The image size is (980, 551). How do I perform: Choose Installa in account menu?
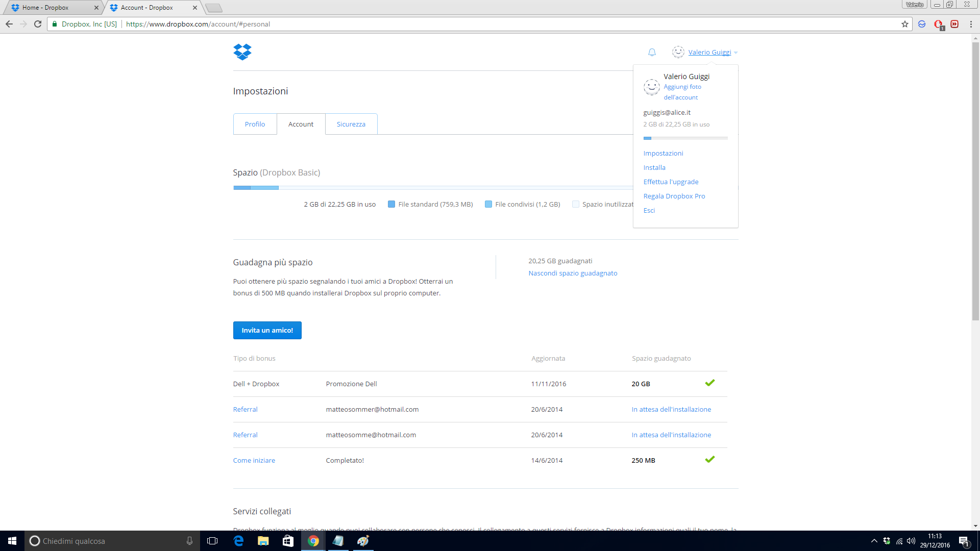tap(654, 167)
